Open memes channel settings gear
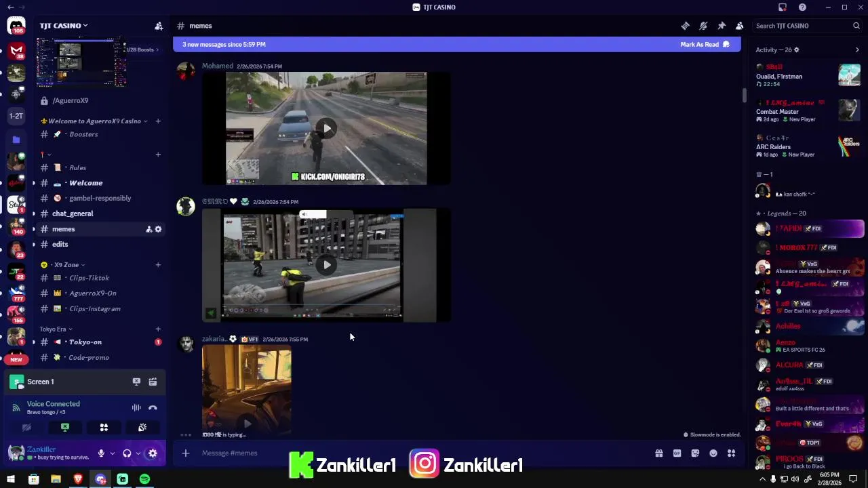 158,229
